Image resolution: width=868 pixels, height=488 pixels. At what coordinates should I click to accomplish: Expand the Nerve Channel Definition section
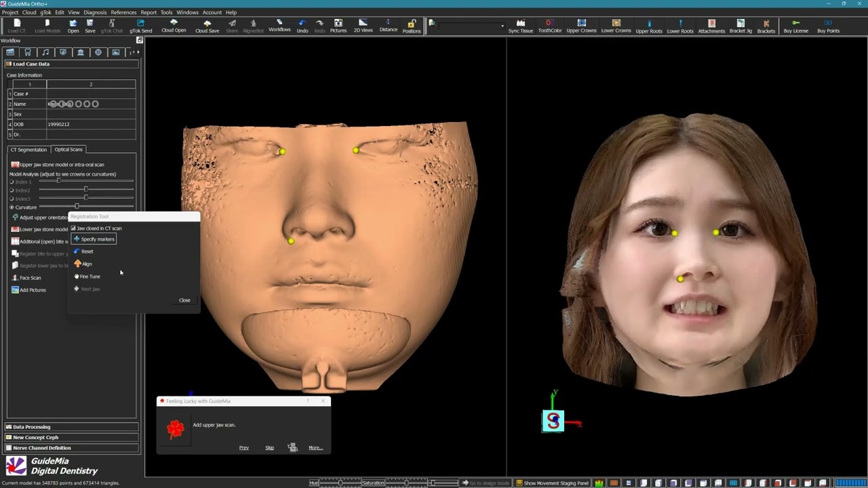(72, 447)
